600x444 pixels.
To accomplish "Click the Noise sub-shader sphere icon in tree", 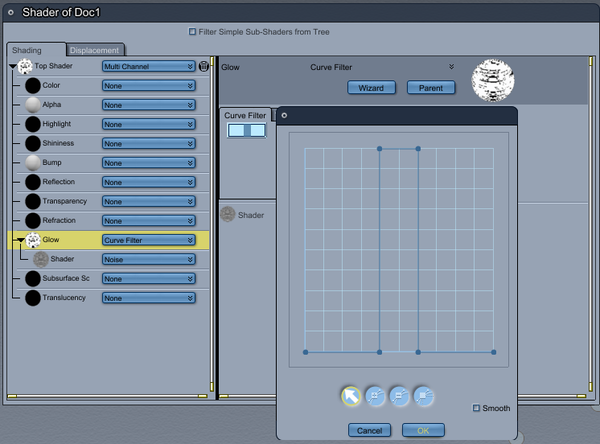I will pos(41,259).
